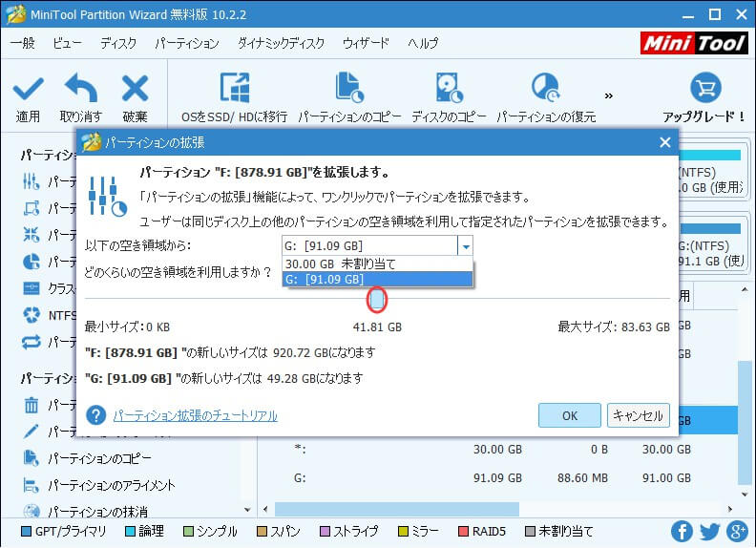Screen dimensions: 756x548
Task: Click the sidebar wipe partition icon
Action: (31, 511)
